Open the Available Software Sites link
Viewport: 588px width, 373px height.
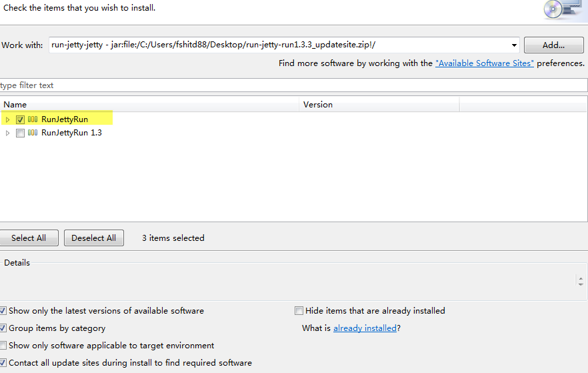click(485, 63)
